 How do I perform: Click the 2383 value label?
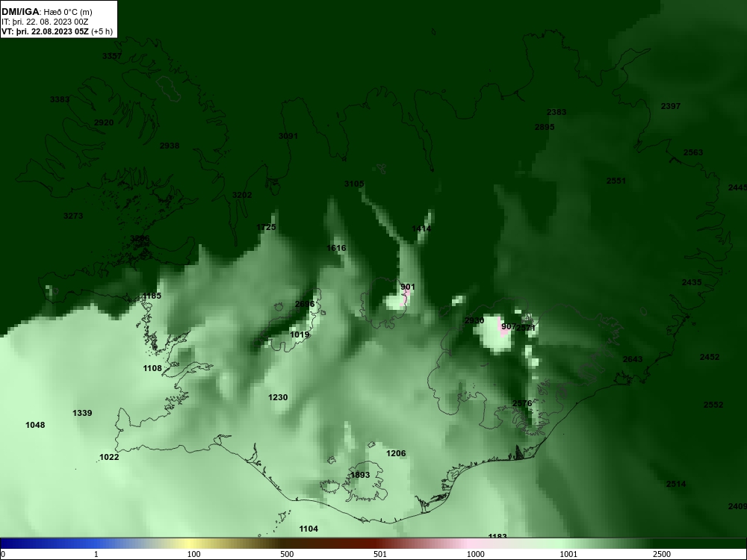coord(557,113)
